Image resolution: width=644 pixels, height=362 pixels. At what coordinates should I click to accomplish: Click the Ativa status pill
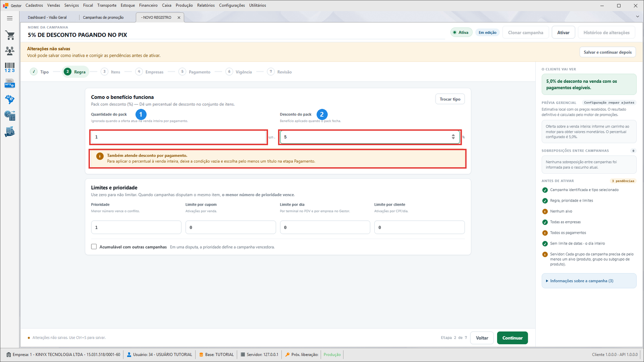tap(461, 33)
